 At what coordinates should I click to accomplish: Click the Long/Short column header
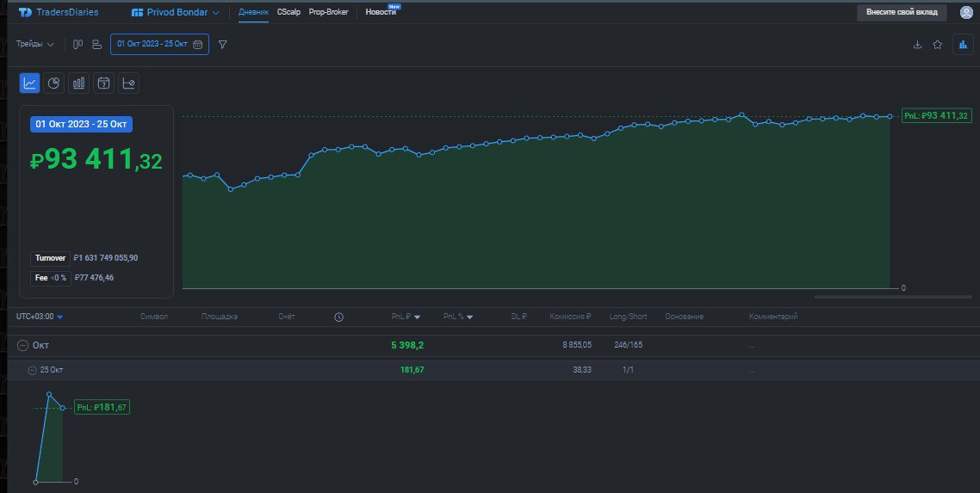(x=628, y=317)
